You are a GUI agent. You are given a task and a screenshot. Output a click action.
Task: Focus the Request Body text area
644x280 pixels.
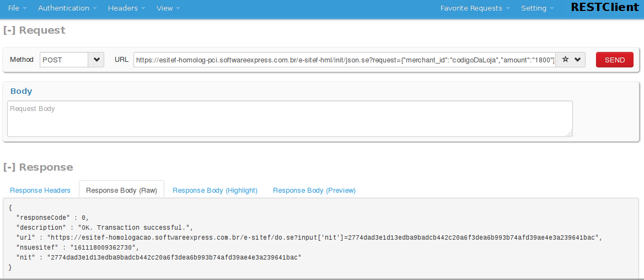289,118
